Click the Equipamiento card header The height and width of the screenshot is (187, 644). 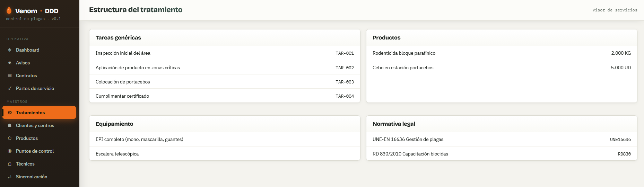(x=225, y=124)
